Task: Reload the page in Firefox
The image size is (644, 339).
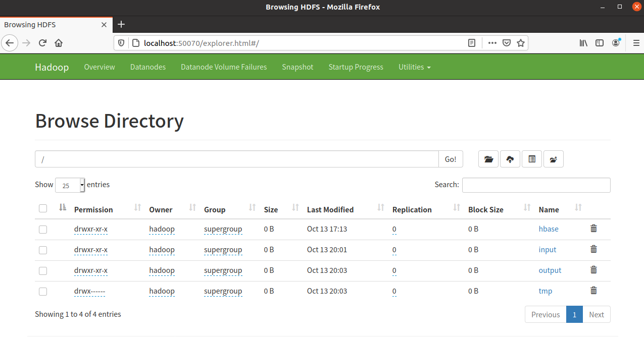Action: coord(42,43)
